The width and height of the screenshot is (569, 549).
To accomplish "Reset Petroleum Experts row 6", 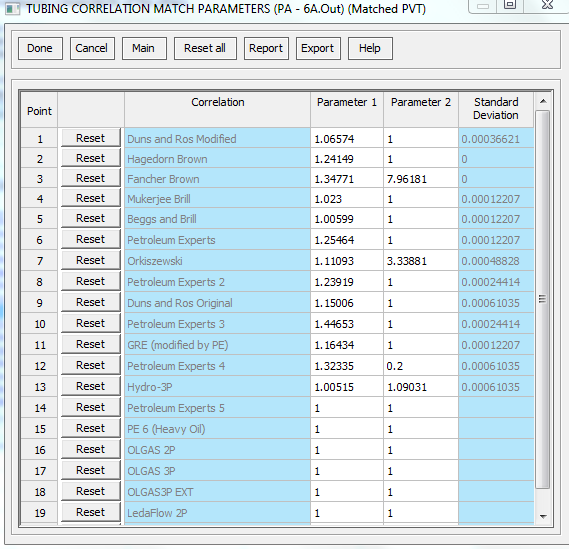I will click(x=91, y=239).
